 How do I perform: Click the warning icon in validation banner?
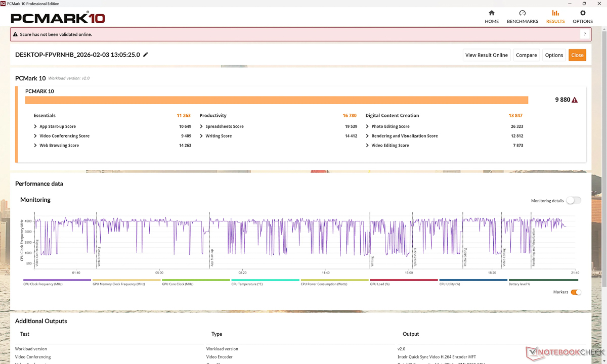point(15,34)
